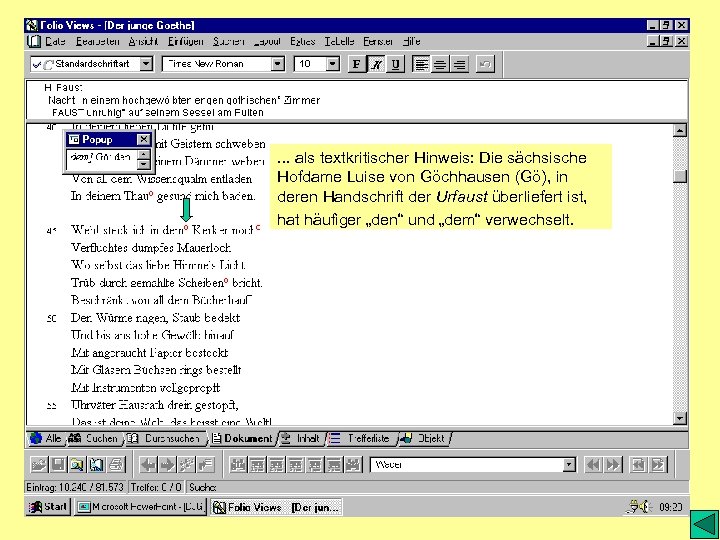The image size is (720, 540).
Task: Click the line 'Verfluchtes dumpfes Mauerloch'
Action: pyautogui.click(x=151, y=248)
